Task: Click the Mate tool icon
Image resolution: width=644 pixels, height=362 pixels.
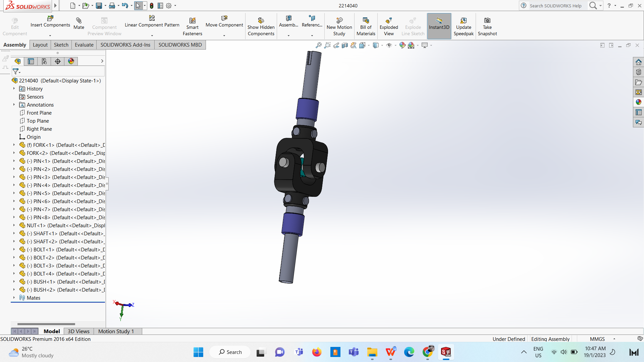Action: pos(79,21)
